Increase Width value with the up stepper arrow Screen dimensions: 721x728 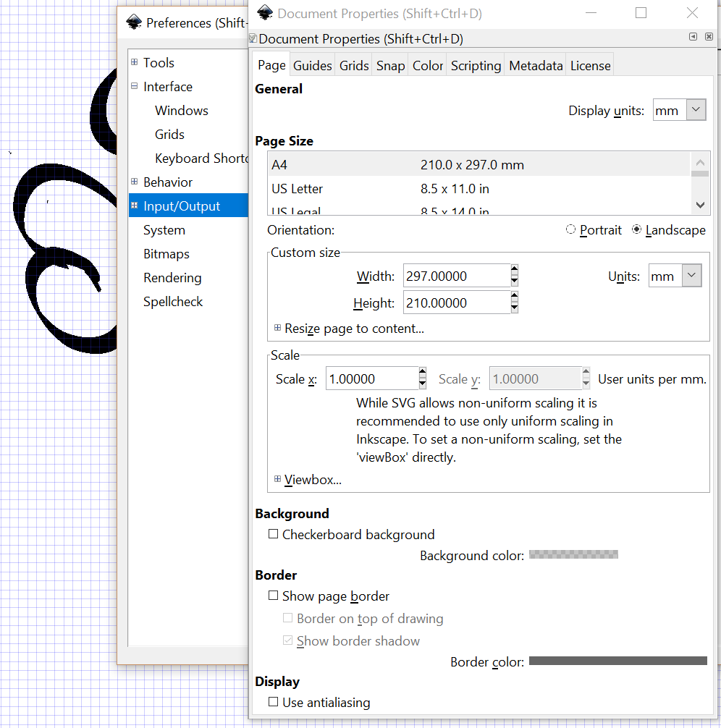click(513, 271)
